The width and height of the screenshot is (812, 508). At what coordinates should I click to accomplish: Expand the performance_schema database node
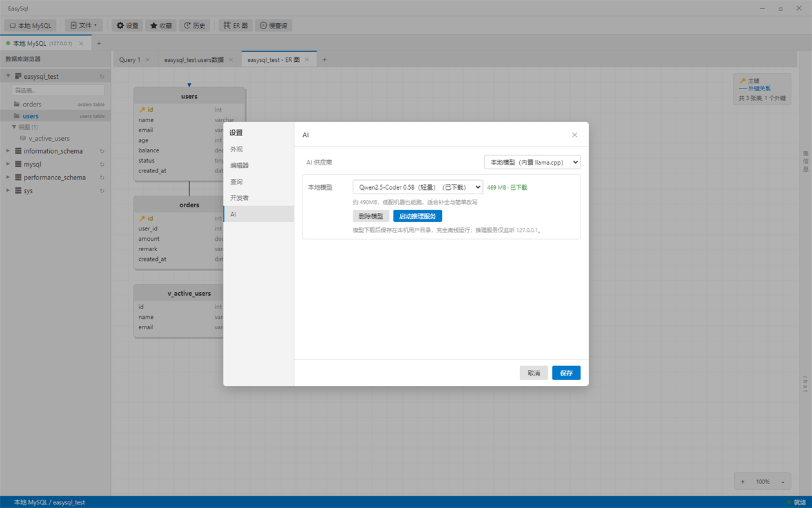[x=8, y=178]
